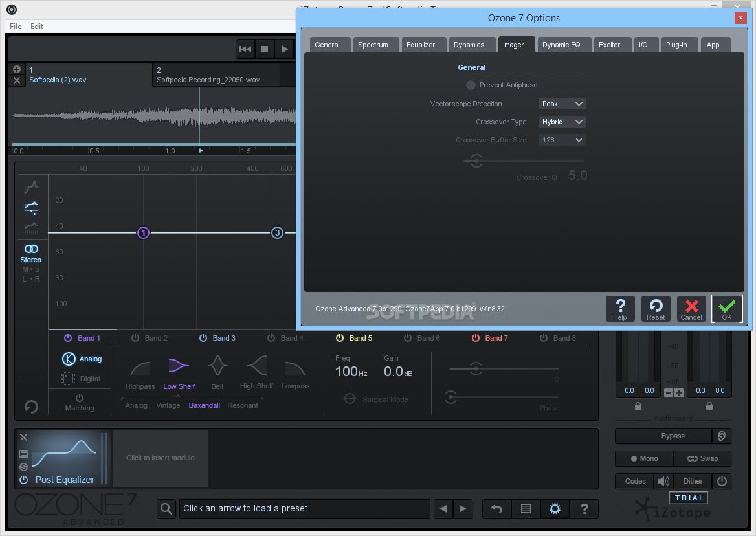Swap left and right channels
The width and height of the screenshot is (756, 536).
pos(702,458)
